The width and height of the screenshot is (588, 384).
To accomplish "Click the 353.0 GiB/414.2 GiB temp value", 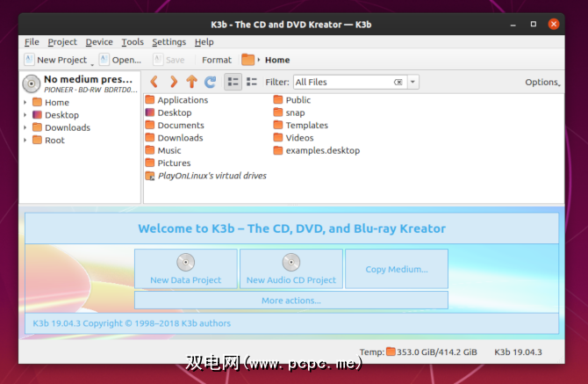I will 437,352.
